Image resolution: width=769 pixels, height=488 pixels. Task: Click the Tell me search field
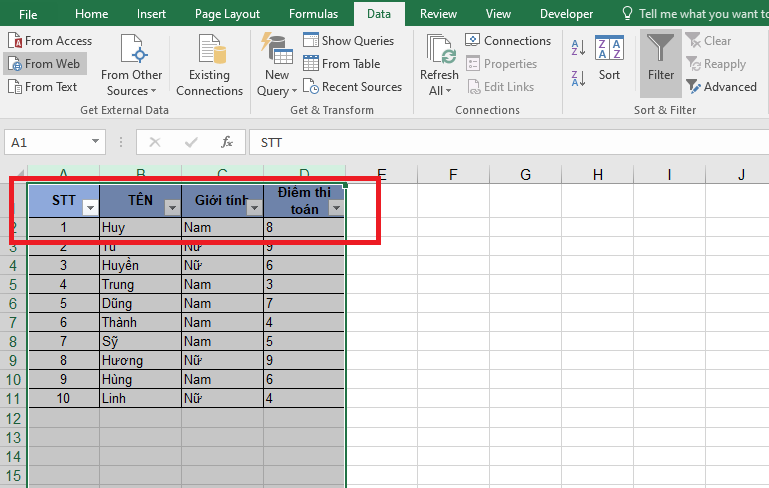click(x=702, y=14)
